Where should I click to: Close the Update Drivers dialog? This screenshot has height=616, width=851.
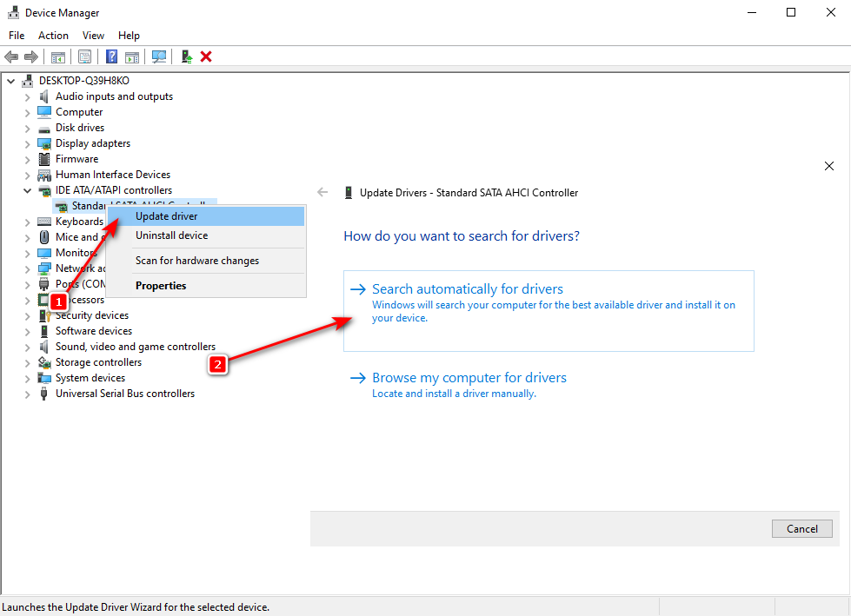(829, 166)
